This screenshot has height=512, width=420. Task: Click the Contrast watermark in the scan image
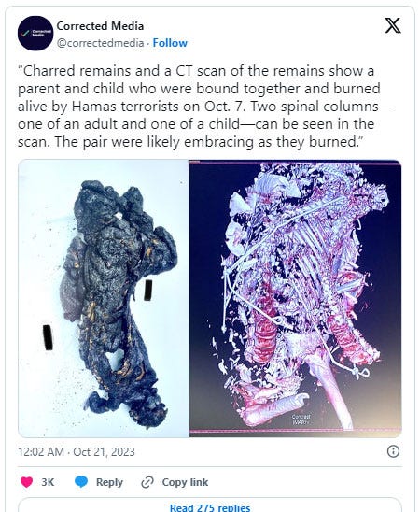tap(301, 419)
